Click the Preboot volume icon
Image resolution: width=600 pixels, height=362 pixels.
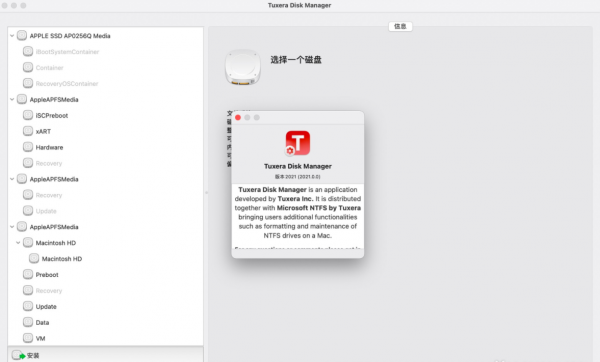[x=28, y=274]
